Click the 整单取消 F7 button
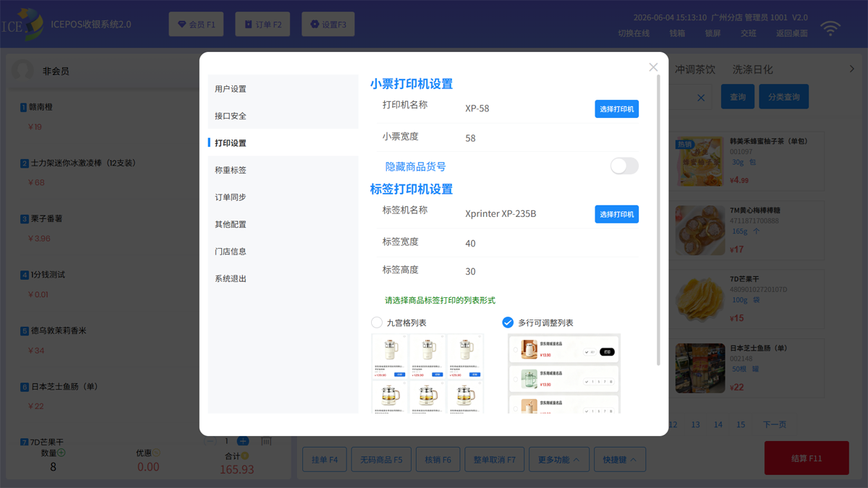 click(x=495, y=460)
